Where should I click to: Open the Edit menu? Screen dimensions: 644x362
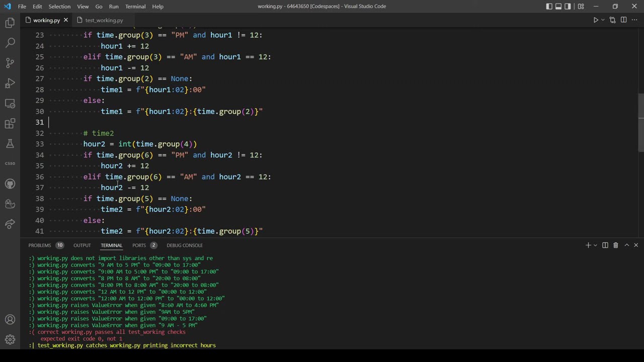37,7
